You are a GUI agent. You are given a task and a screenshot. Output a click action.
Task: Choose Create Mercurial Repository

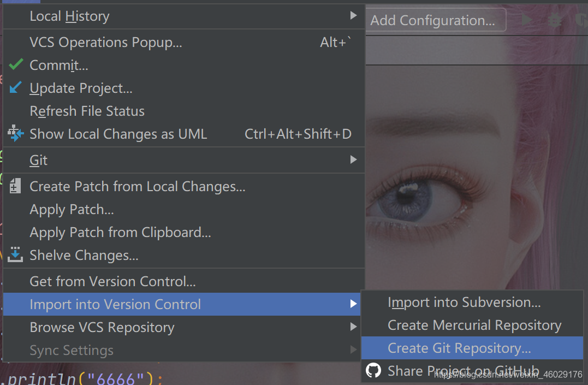click(474, 325)
